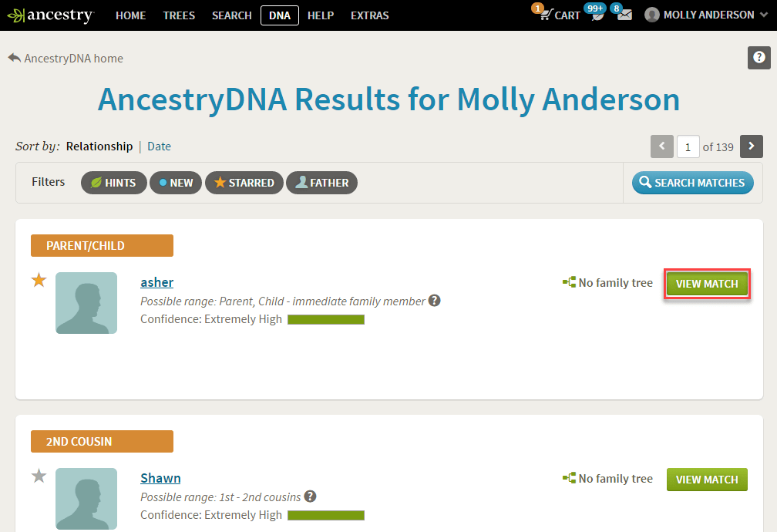Open the shopping cart icon
The image size is (777, 532).
tap(547, 15)
